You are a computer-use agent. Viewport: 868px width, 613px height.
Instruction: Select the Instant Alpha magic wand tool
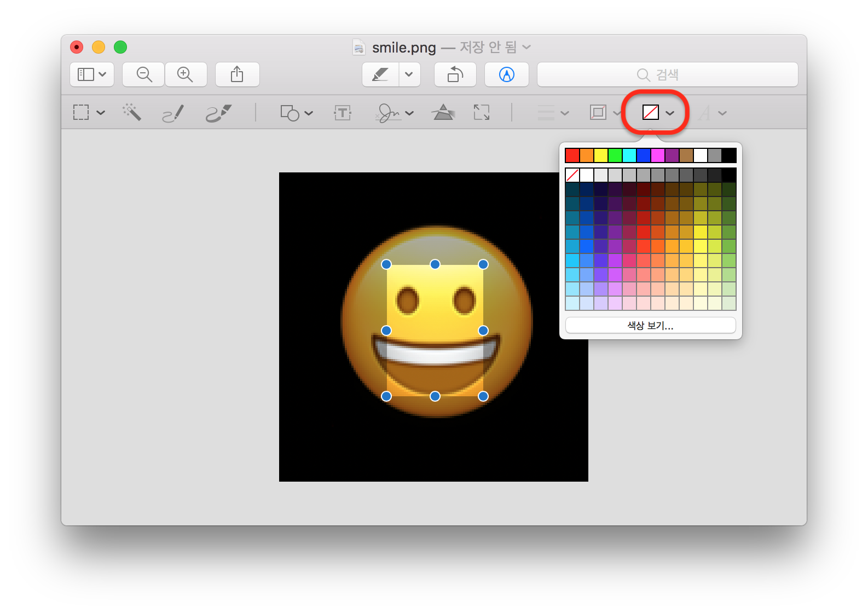click(132, 112)
